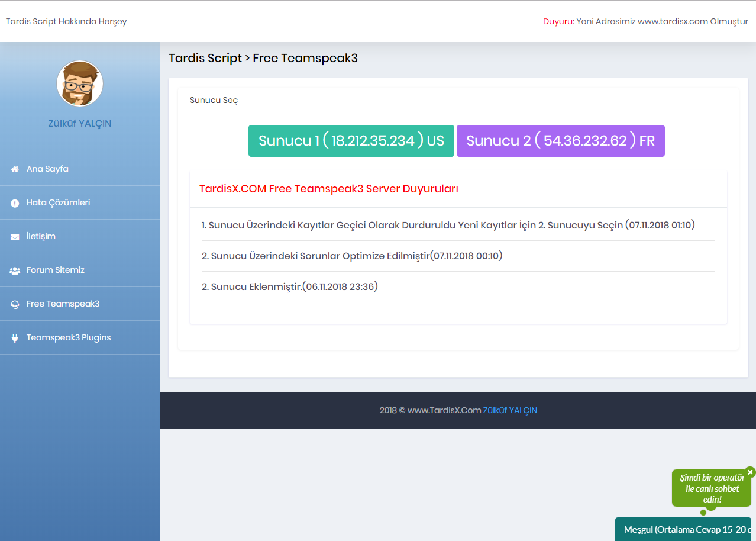Click the users icon beside Forum Sitemiz
The width and height of the screenshot is (756, 541).
click(15, 270)
